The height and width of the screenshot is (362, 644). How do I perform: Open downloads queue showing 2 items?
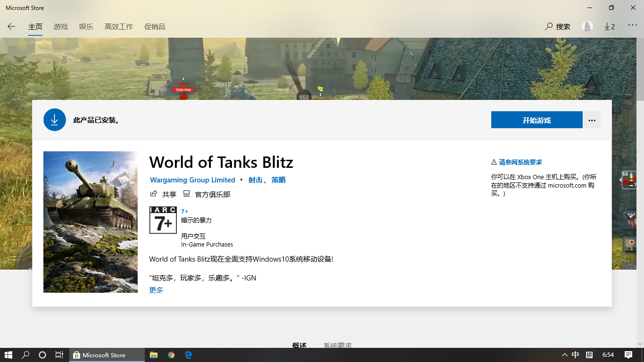pos(610,26)
